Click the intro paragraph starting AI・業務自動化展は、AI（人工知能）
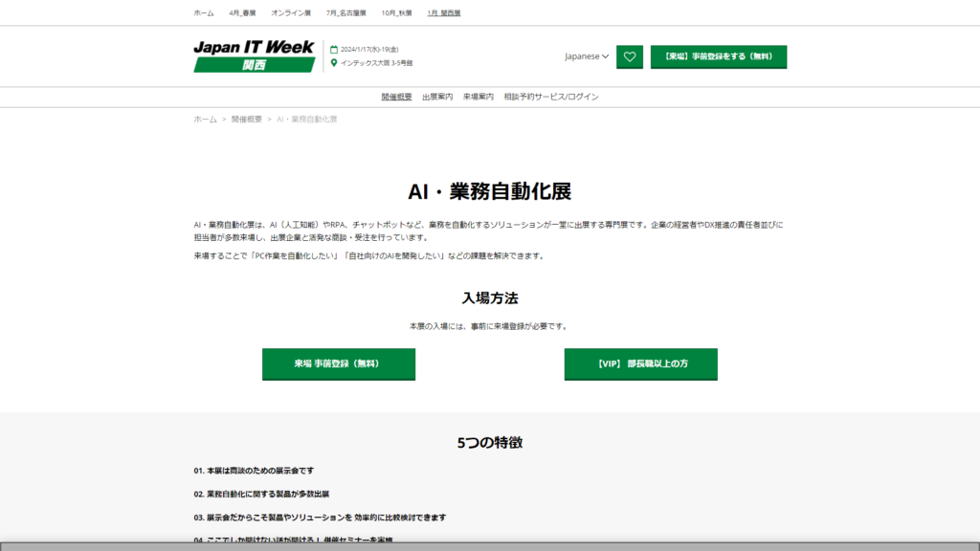The image size is (980, 551). click(x=489, y=231)
